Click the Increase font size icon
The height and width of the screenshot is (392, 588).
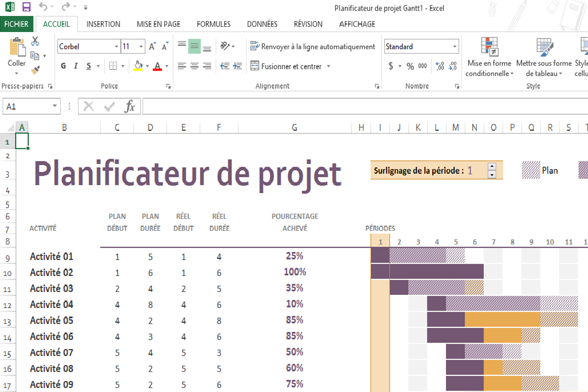152,47
